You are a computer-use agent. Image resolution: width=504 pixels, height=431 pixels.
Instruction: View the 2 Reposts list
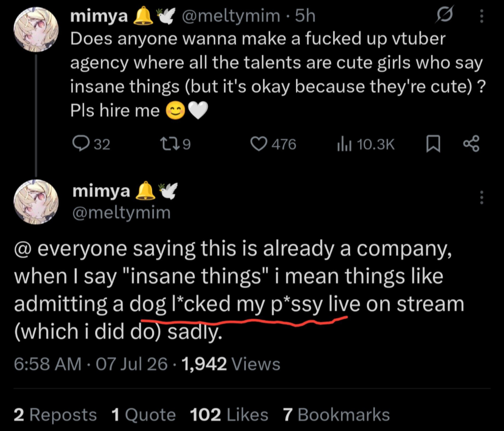point(55,414)
